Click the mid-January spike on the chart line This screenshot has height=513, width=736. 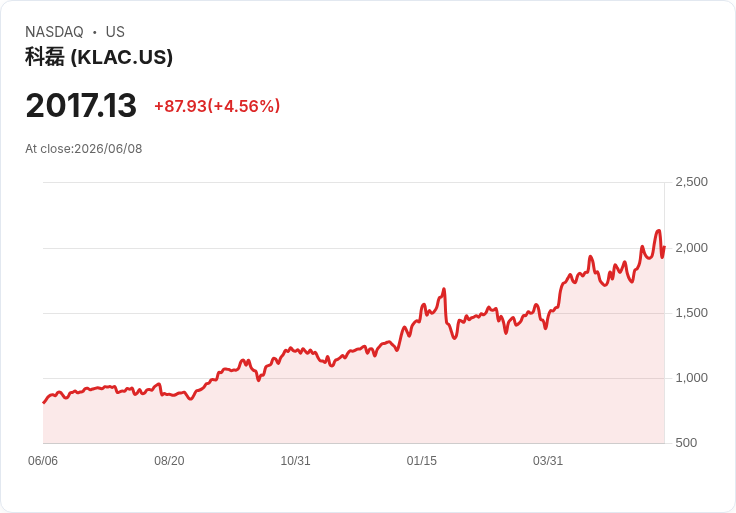[444, 289]
